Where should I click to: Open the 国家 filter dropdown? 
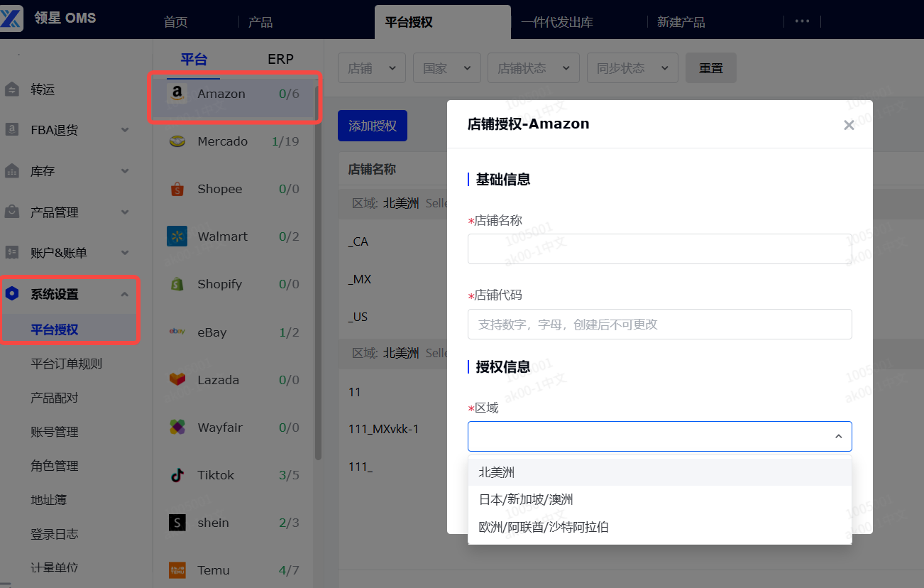coord(446,68)
